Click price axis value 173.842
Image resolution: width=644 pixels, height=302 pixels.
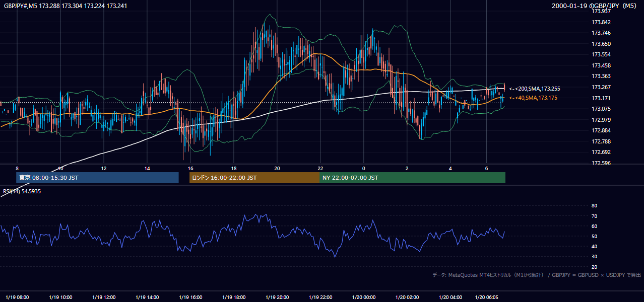(x=601, y=22)
